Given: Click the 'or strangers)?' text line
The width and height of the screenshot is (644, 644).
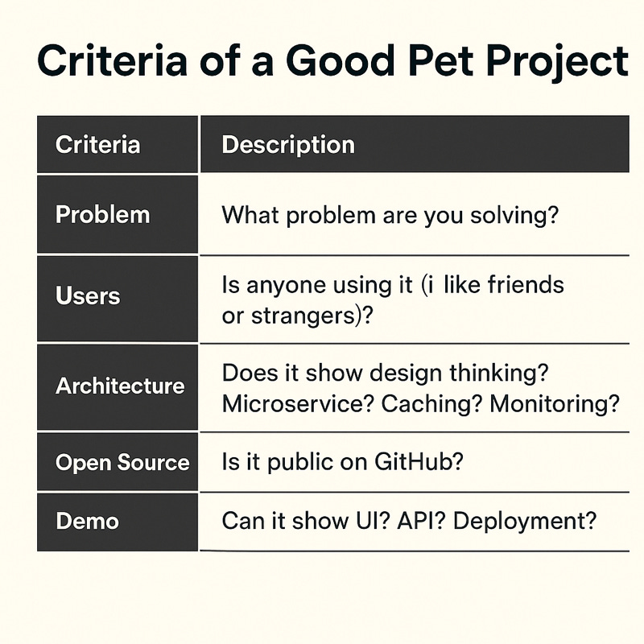Looking at the screenshot, I should click(x=297, y=316).
